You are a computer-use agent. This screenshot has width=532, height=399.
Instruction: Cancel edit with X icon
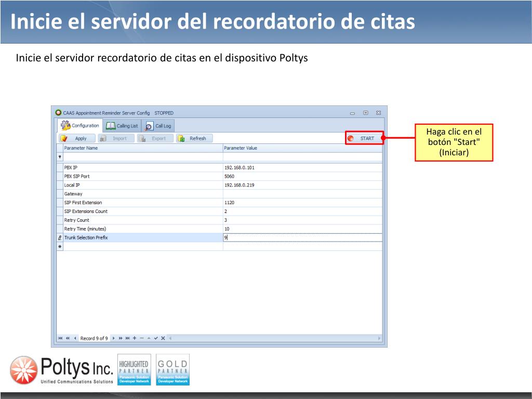163,338
